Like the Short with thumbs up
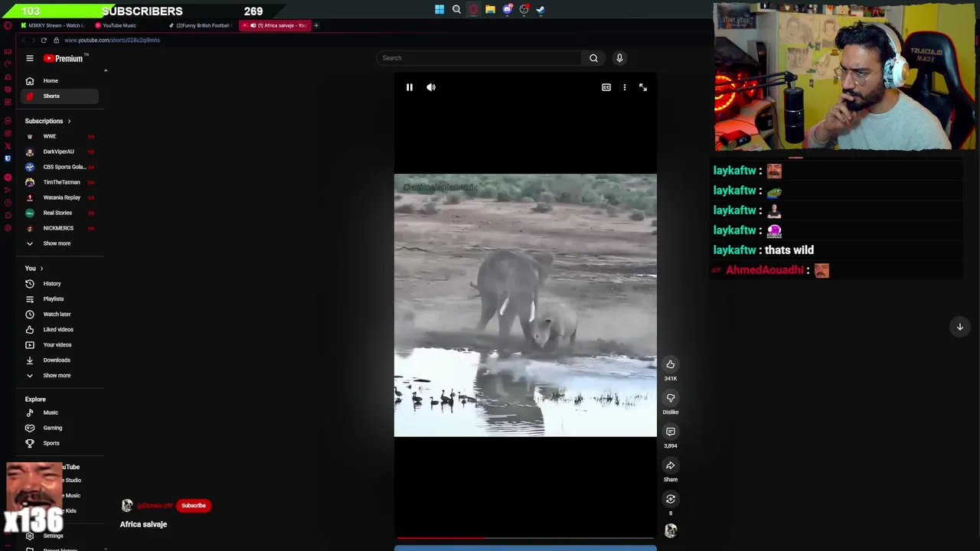 tap(671, 364)
